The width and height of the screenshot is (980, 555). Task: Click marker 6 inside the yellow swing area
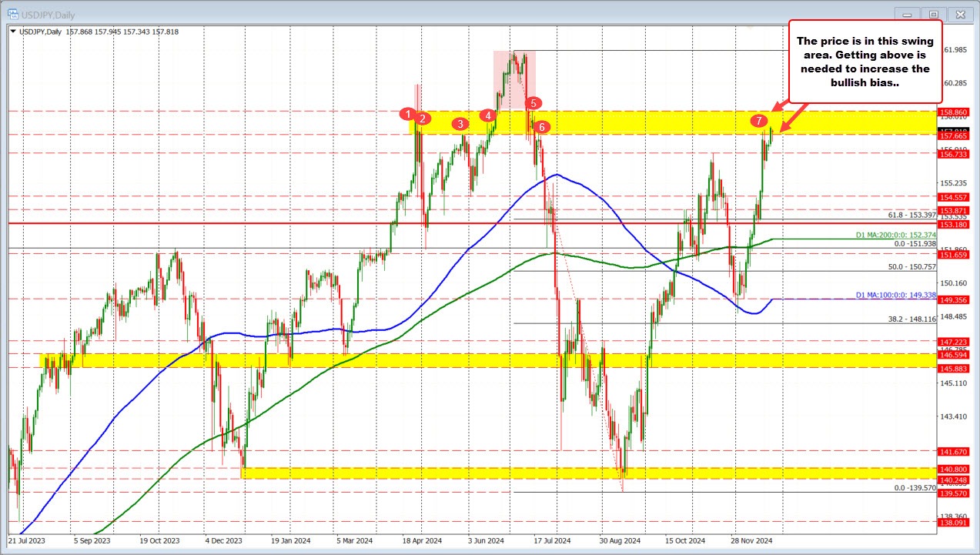point(541,127)
